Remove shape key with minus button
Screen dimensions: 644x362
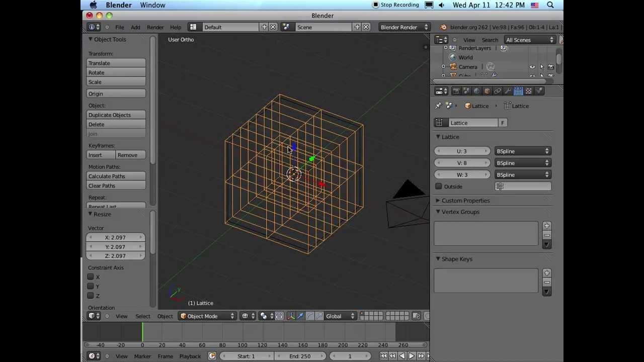(547, 282)
